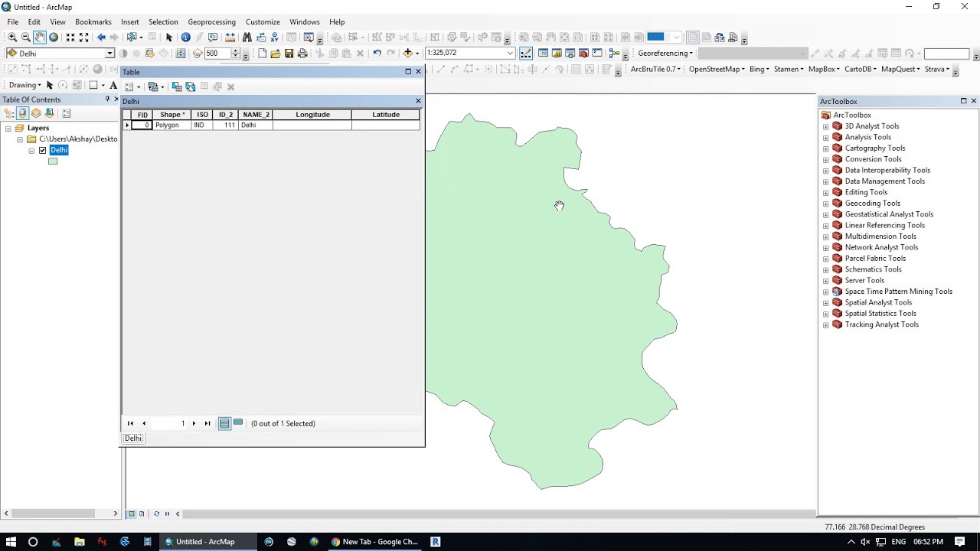The width and height of the screenshot is (980, 551).
Task: Open the OpenStreetMap dropdown
Action: pos(717,69)
